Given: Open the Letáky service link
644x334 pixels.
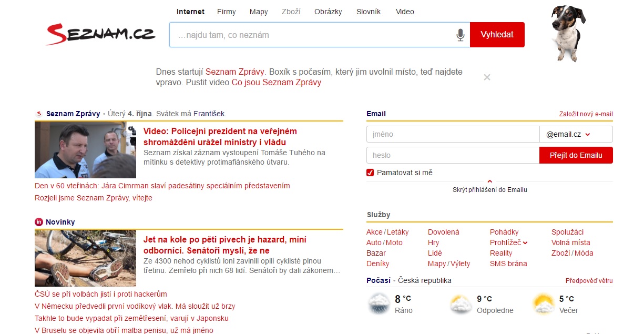Looking at the screenshot, I should pos(397,232).
